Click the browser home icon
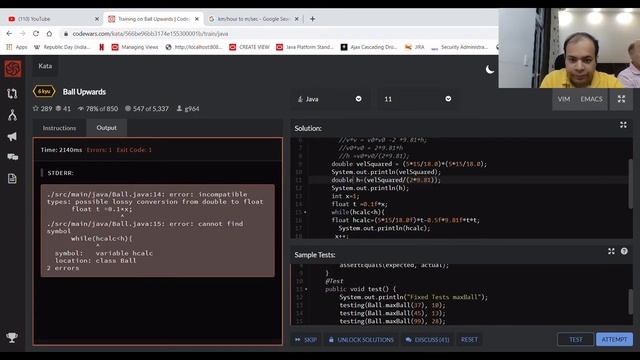This screenshot has width=640, height=360. (x=49, y=33)
